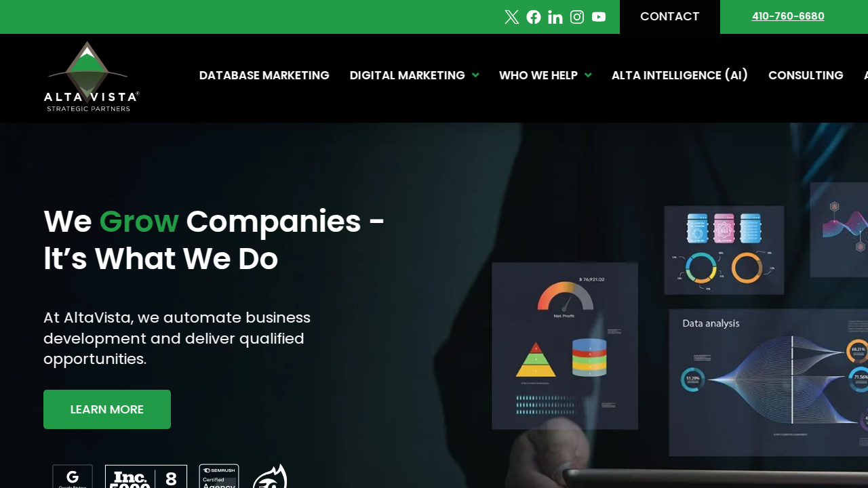The height and width of the screenshot is (488, 868).
Task: Click the Google Partner badge
Action: 73,476
